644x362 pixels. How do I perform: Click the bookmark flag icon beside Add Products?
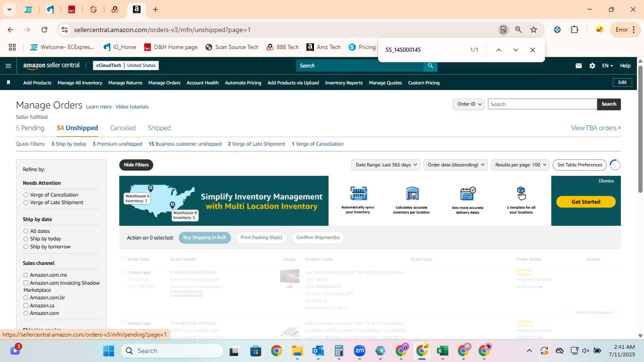8,82
